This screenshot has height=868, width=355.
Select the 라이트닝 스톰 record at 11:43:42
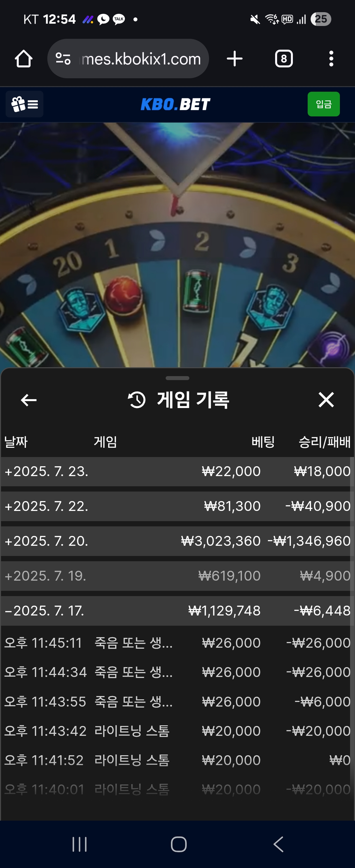177,731
